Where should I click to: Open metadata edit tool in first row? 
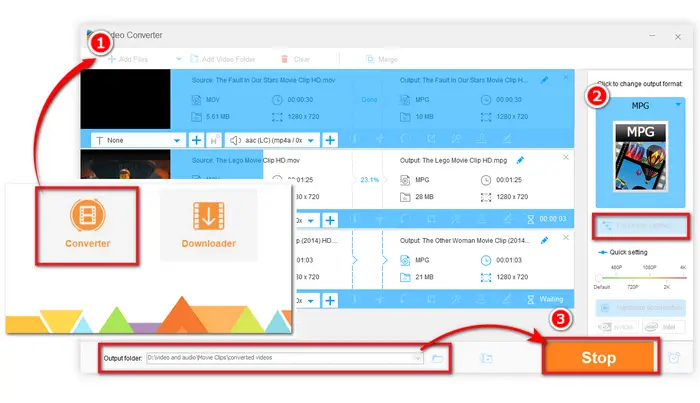coord(507,139)
